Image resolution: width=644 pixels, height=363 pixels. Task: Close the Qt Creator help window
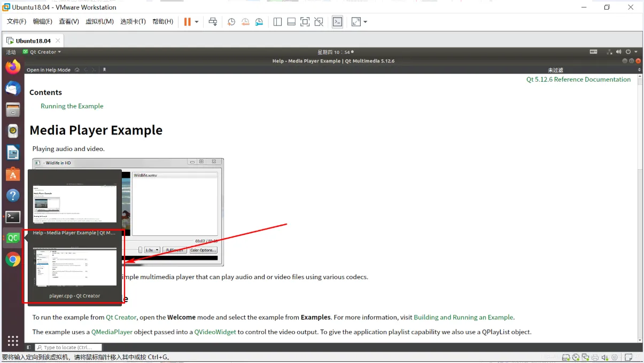(x=638, y=61)
